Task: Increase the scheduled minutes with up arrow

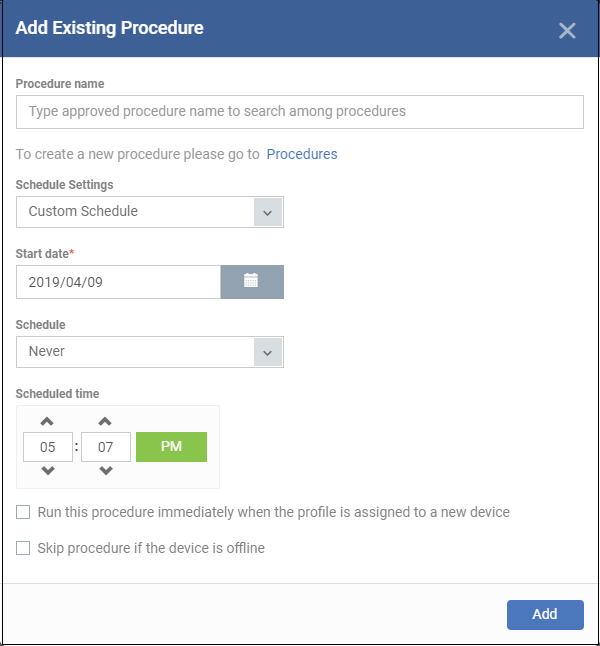Action: click(x=105, y=421)
